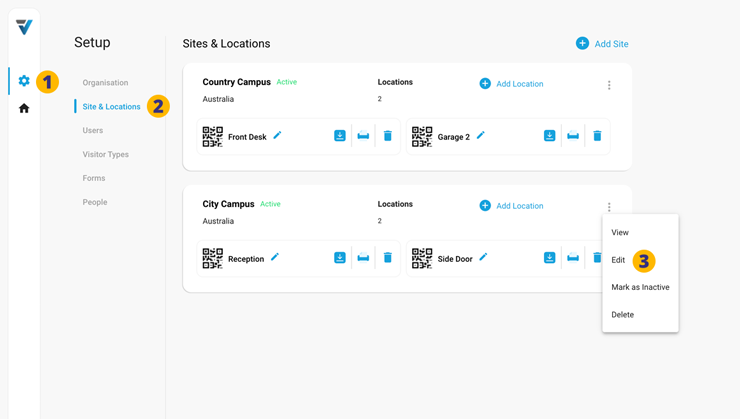Select Edit from the context menu
The width and height of the screenshot is (740, 419).
(618, 260)
